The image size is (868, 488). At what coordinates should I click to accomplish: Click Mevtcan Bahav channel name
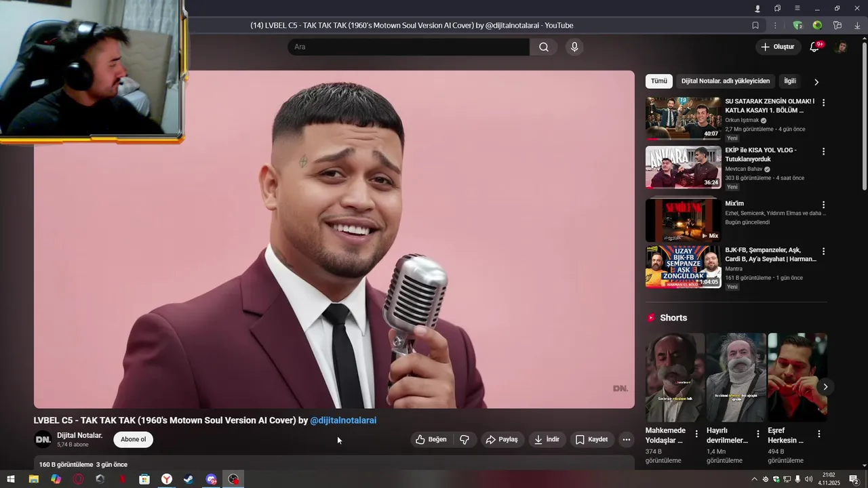tap(743, 169)
